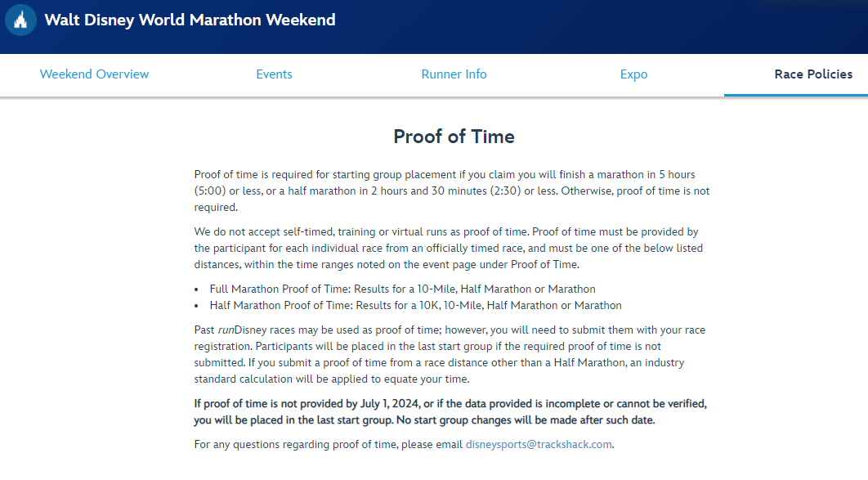Click the Full Marathon Proof of Time bullet
This screenshot has height=480, width=868.
tap(402, 289)
